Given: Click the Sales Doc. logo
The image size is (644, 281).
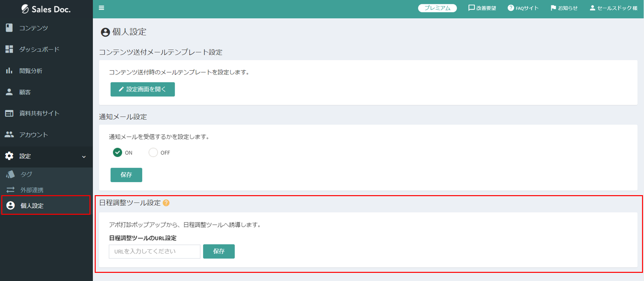Looking at the screenshot, I should pos(46,9).
